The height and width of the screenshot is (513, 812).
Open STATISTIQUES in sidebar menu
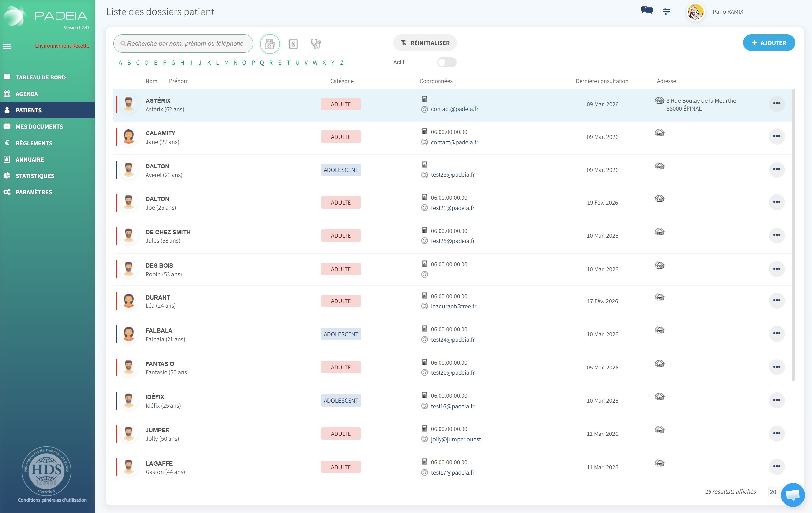(35, 176)
